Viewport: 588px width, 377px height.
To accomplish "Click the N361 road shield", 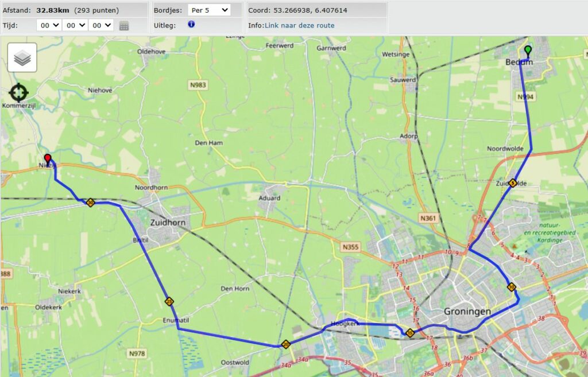I will pos(428,218).
